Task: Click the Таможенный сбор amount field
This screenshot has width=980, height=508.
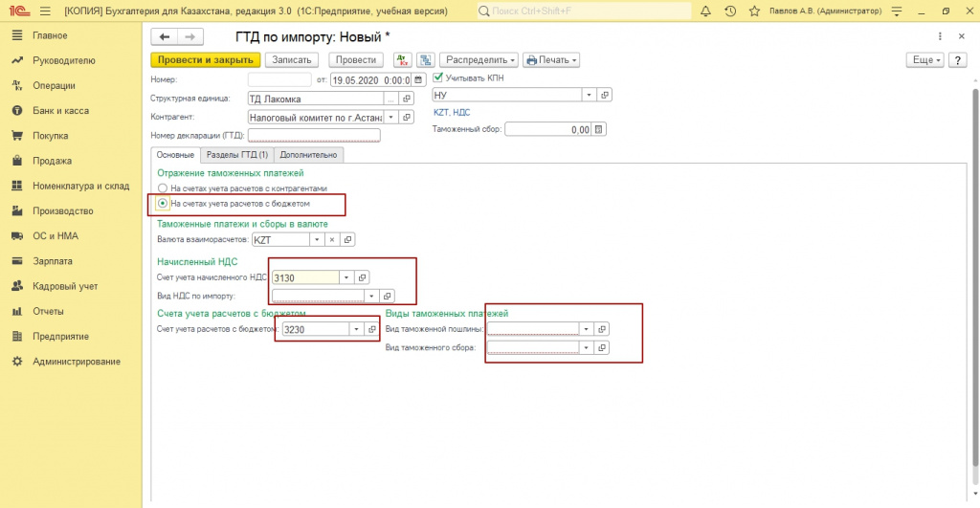Action: point(547,129)
